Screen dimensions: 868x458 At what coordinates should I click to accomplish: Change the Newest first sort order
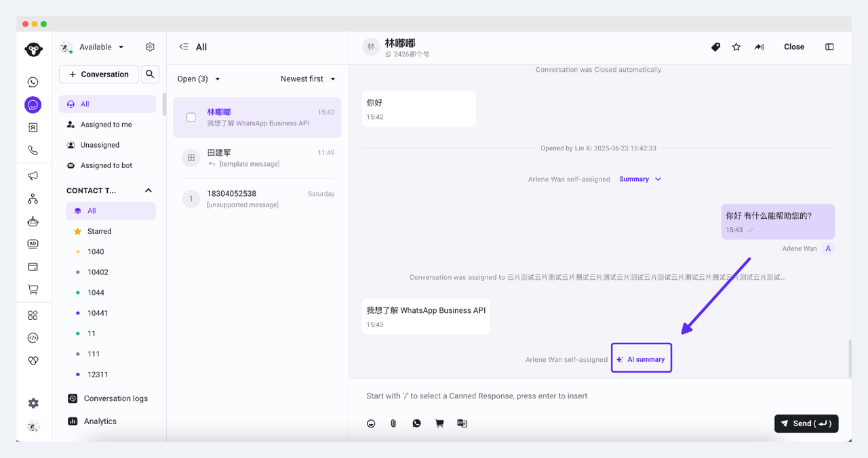(308, 79)
